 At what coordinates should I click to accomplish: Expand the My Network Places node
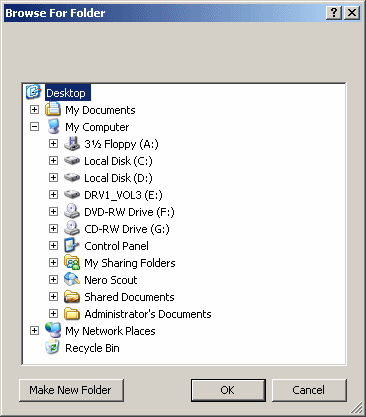coord(34,331)
